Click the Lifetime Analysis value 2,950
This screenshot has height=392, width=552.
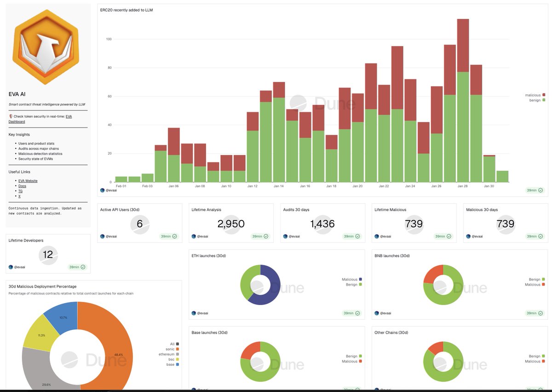point(231,224)
